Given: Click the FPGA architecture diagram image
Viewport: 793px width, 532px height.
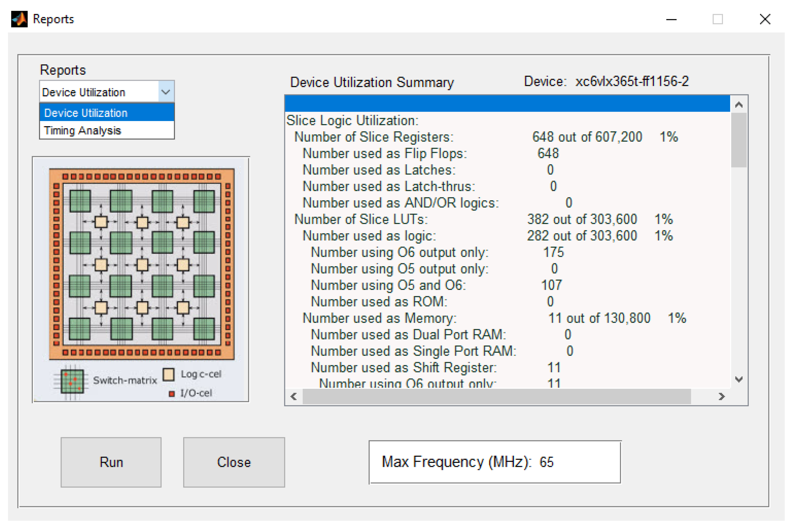Looking at the screenshot, I should pyautogui.click(x=141, y=264).
